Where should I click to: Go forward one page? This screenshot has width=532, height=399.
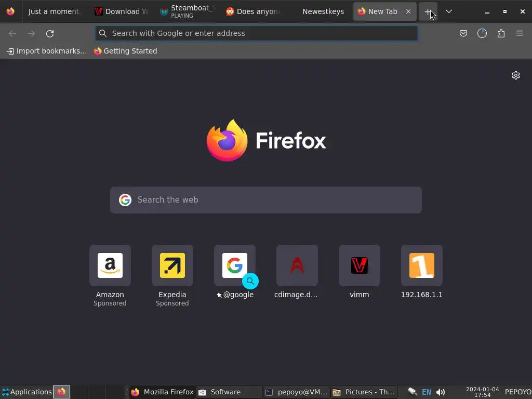click(31, 33)
